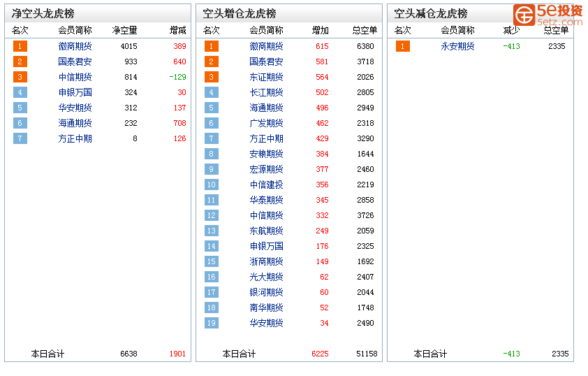Click 浙商期货 member link

[x=266, y=261]
